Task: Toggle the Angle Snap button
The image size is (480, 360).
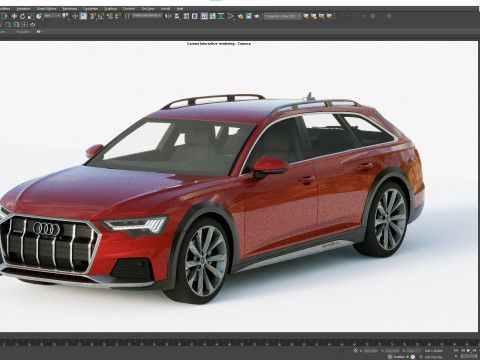Action: [x=101, y=16]
